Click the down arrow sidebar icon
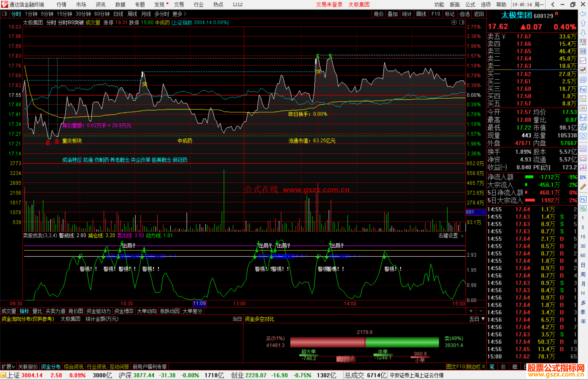The image size is (588, 380). [583, 33]
